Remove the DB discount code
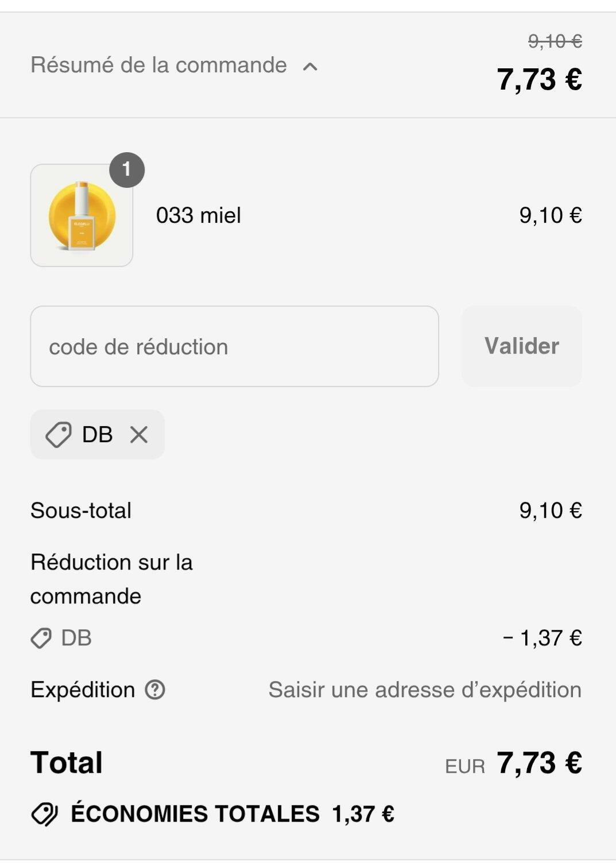The height and width of the screenshot is (863, 616). click(x=139, y=435)
